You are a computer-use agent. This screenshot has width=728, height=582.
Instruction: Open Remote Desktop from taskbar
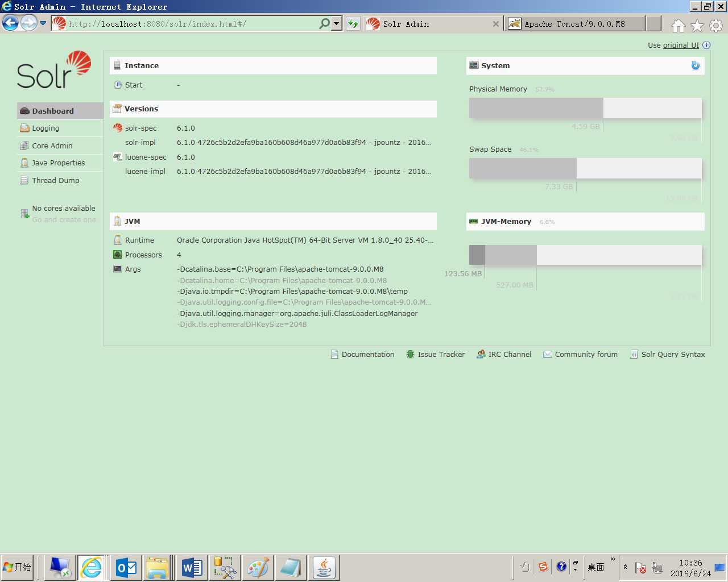(60, 567)
